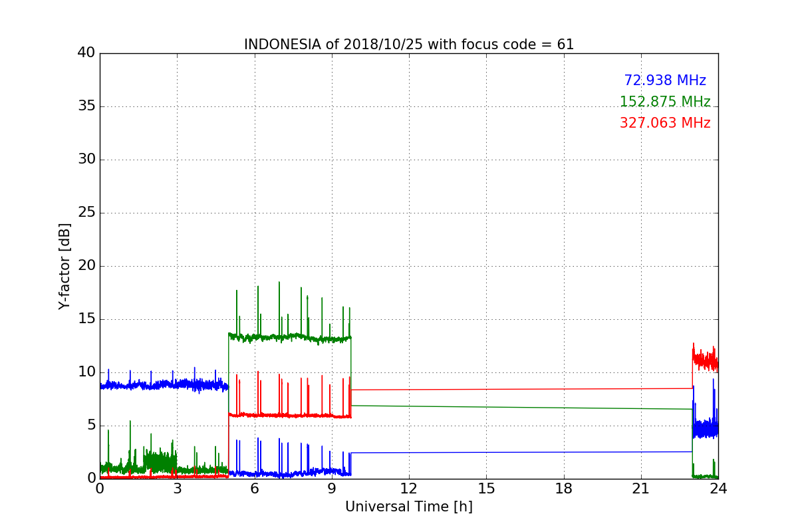Click the y-axis tick label 40

(86, 53)
